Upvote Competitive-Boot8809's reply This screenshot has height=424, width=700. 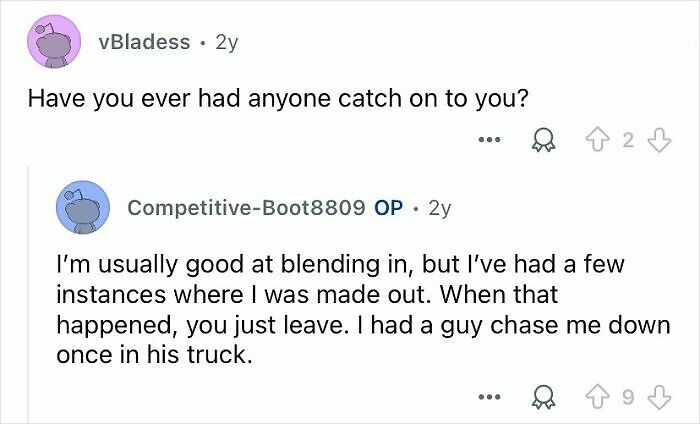(598, 397)
